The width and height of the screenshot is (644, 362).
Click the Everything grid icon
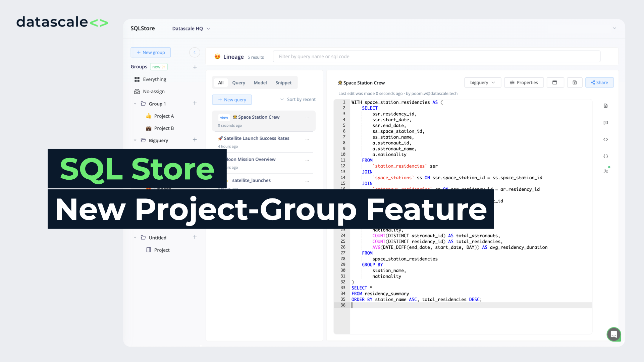point(137,79)
